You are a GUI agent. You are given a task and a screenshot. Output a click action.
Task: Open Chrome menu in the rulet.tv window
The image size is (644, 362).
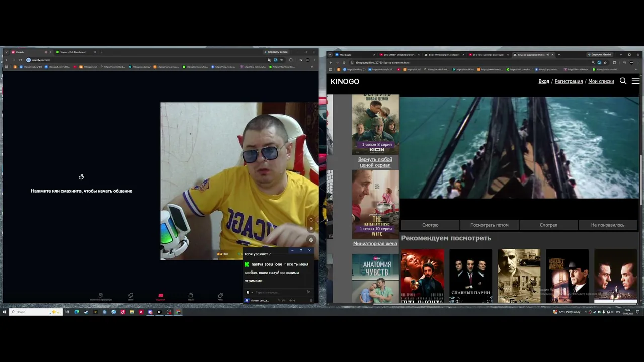[314, 60]
